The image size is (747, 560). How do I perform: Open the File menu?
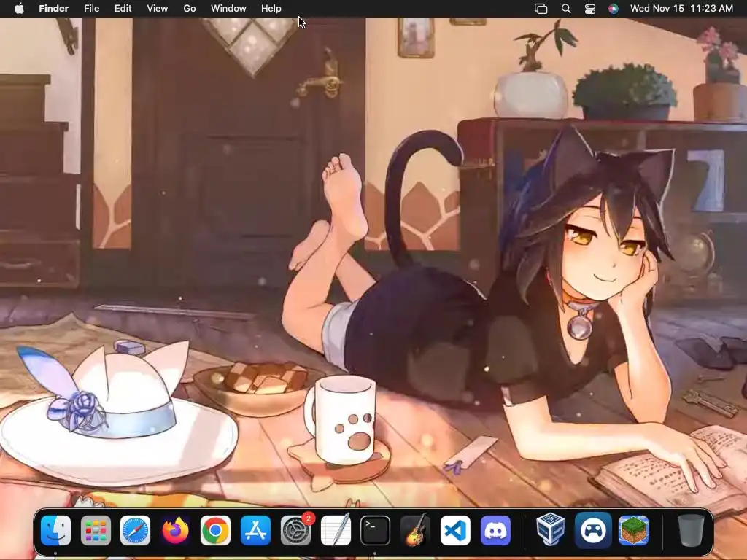pyautogui.click(x=91, y=9)
